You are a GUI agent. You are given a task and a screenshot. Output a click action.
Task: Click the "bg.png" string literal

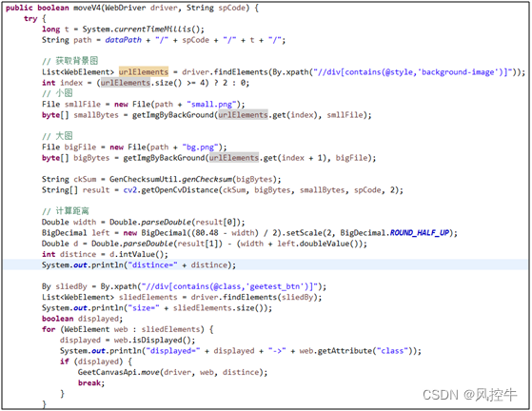click(x=200, y=147)
